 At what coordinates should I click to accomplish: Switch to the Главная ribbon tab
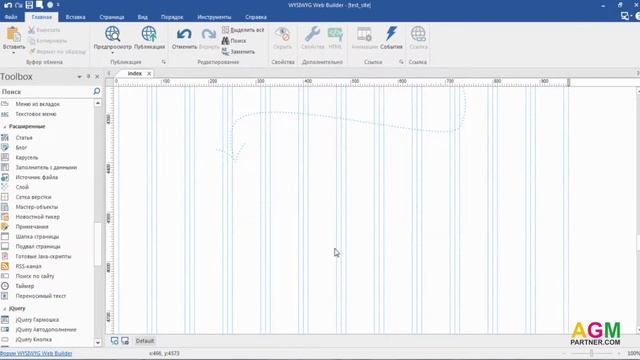(42, 17)
